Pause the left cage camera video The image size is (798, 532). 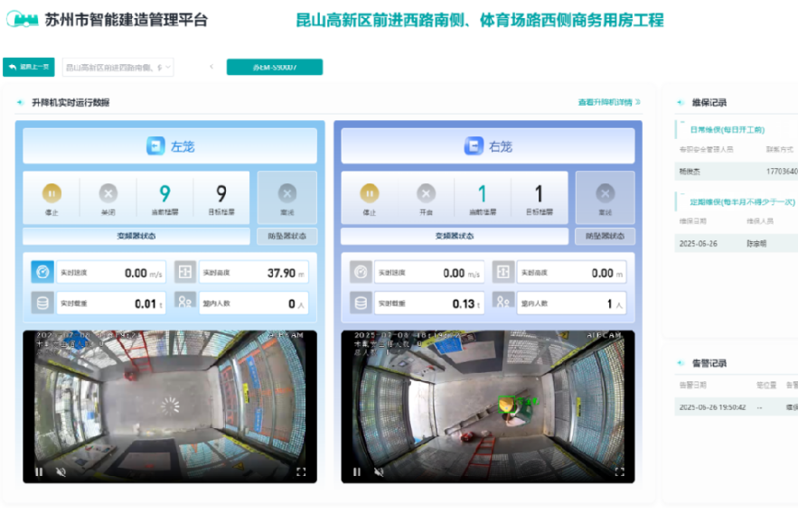point(39,471)
